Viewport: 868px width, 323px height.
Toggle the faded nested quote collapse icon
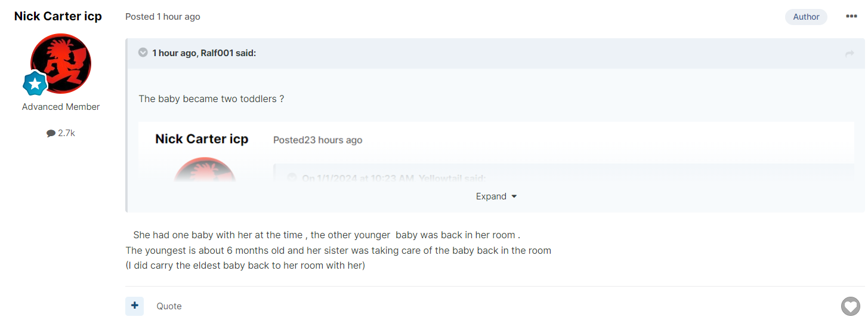click(x=292, y=178)
